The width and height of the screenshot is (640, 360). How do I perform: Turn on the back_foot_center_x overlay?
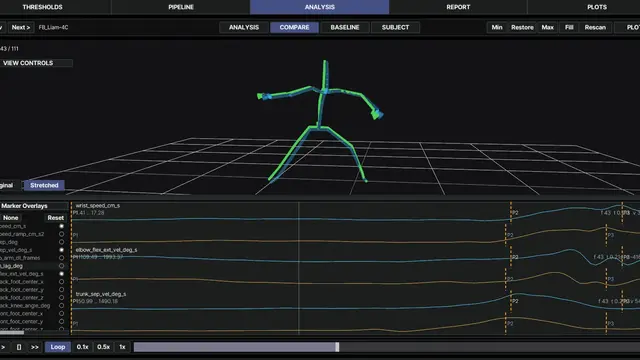coord(61,282)
